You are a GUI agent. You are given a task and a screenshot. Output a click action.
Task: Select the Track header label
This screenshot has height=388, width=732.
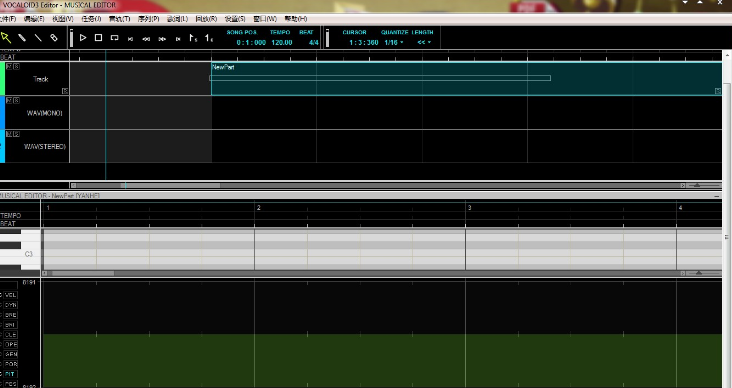41,79
